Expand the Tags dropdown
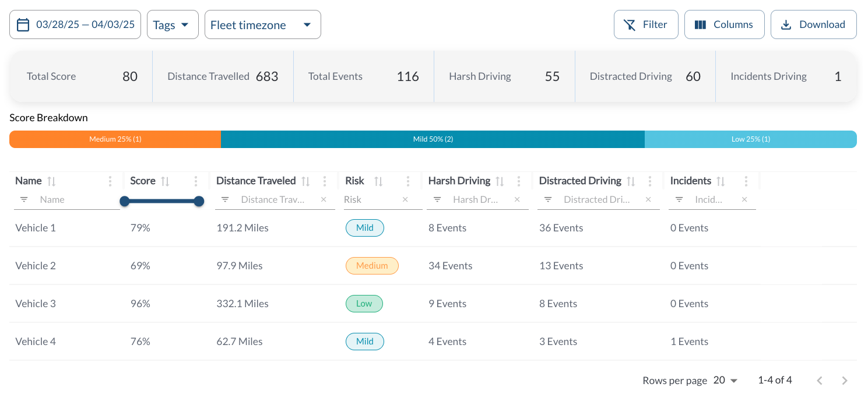Screen dimensions: 868x401 click(173, 24)
